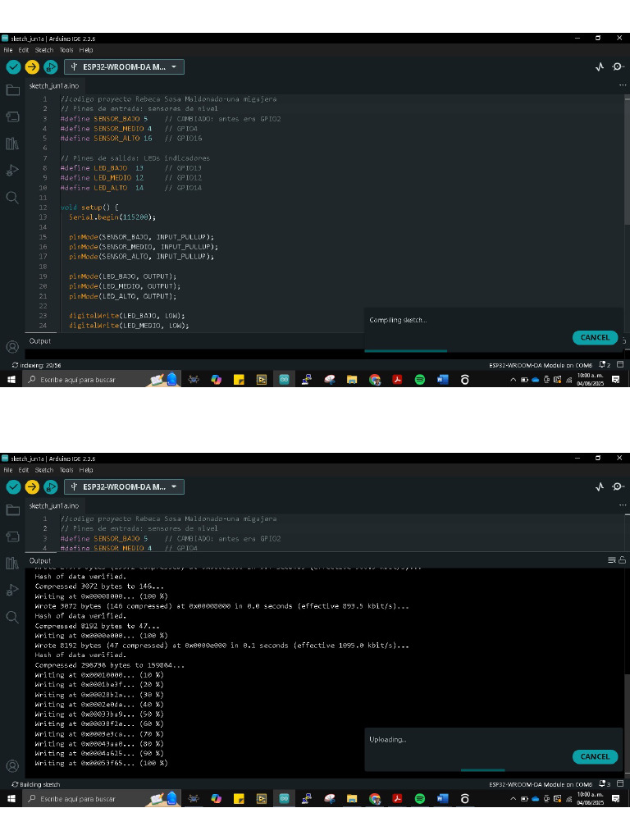The height and width of the screenshot is (840, 630).
Task: Start the debugger in the upper window toolbar
Action: tap(51, 67)
